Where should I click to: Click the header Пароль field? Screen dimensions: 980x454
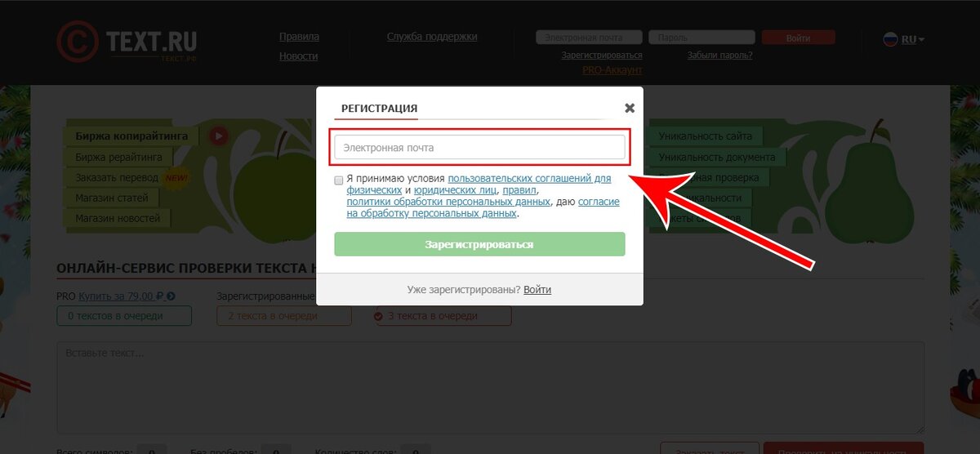tap(702, 38)
